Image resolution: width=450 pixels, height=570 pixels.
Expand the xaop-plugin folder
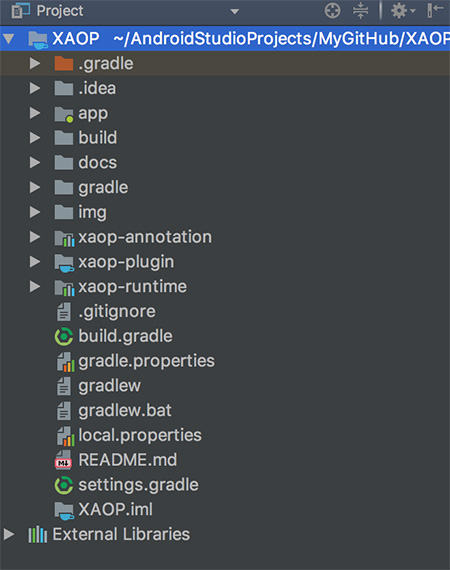pyautogui.click(x=35, y=262)
